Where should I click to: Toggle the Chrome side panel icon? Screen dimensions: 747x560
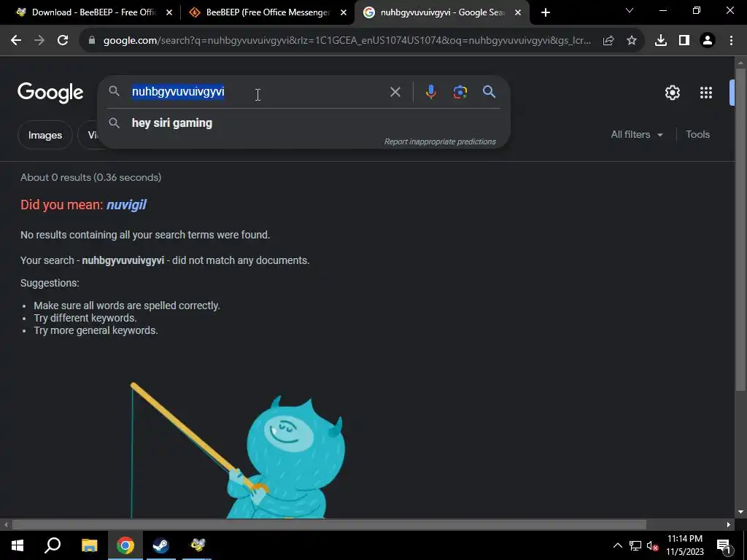(x=684, y=41)
